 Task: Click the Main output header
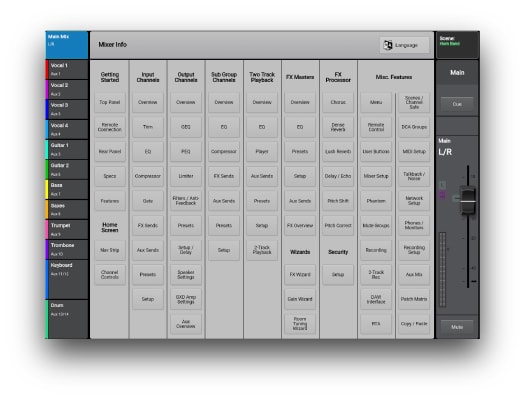pyautogui.click(x=457, y=72)
